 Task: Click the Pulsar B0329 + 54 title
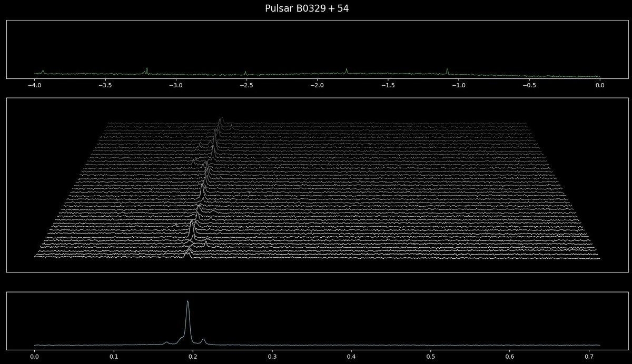click(308, 8)
